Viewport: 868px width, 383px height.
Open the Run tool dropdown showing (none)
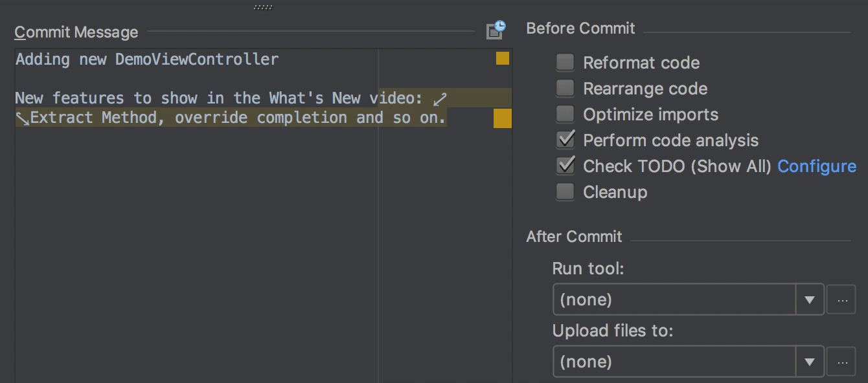pyautogui.click(x=674, y=300)
